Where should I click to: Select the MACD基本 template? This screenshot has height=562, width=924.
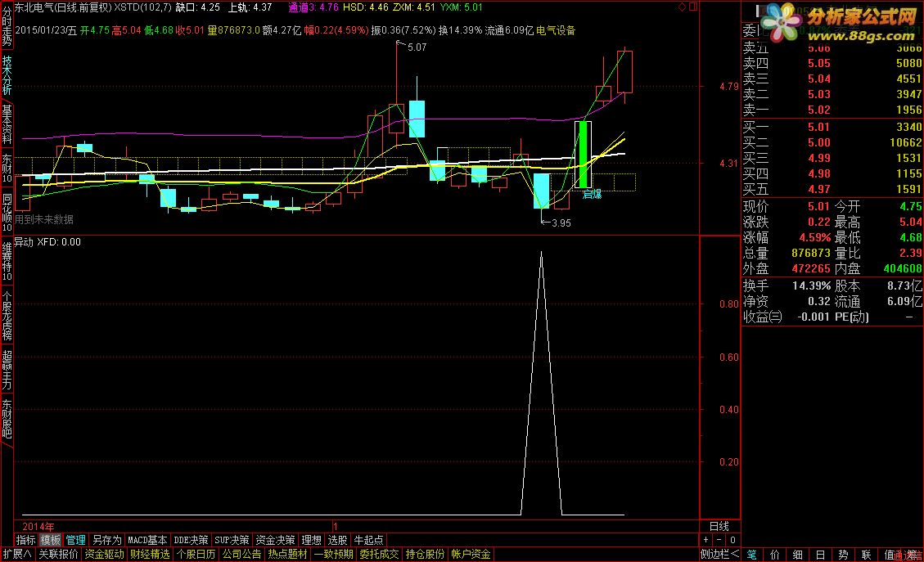tap(147, 540)
